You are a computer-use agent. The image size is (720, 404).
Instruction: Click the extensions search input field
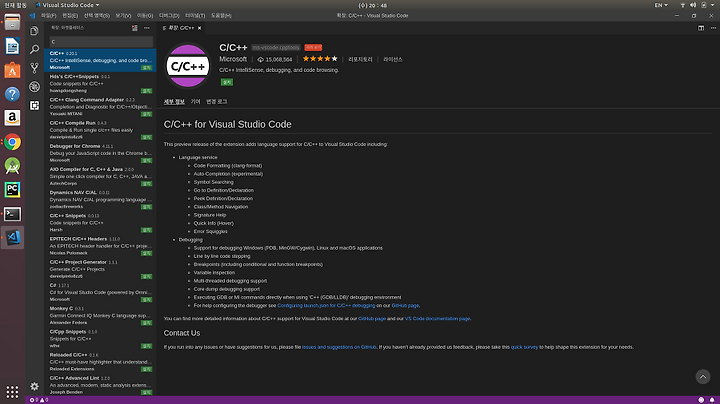pos(101,42)
